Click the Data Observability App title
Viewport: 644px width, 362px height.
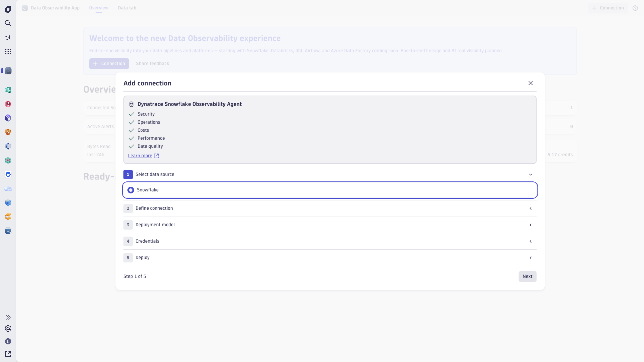55,8
